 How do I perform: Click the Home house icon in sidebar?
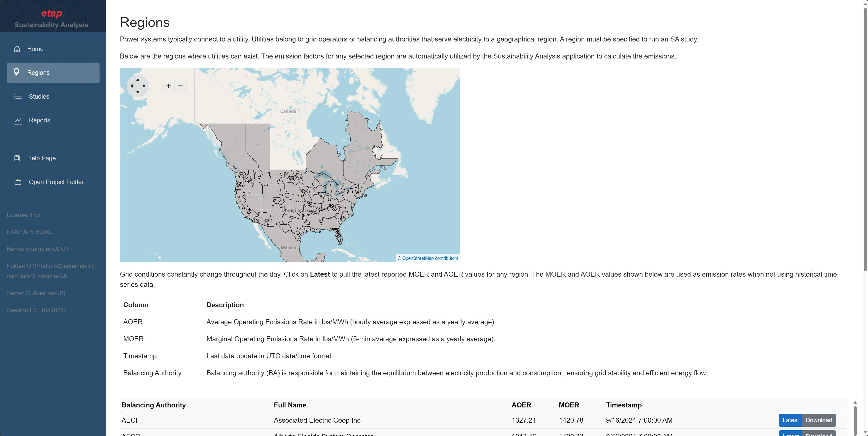pos(17,49)
